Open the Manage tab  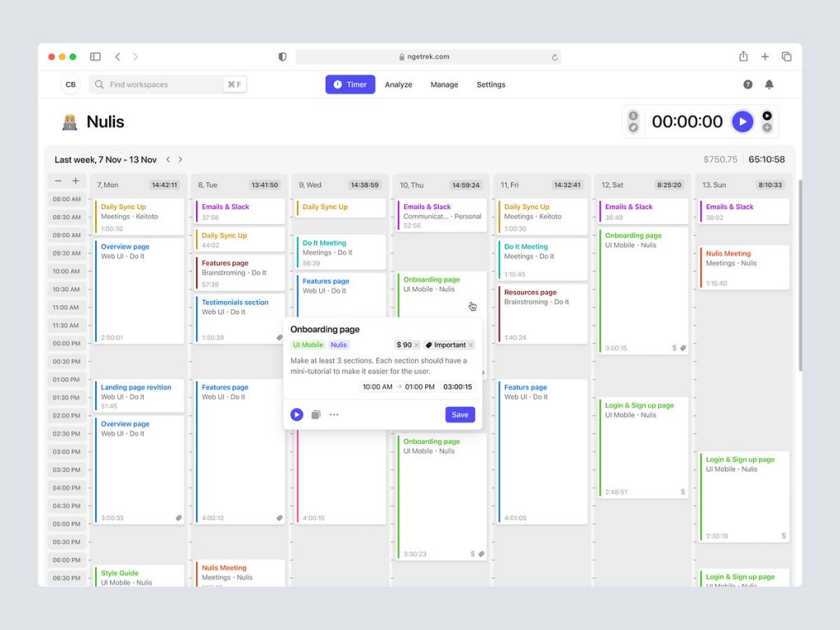point(444,84)
